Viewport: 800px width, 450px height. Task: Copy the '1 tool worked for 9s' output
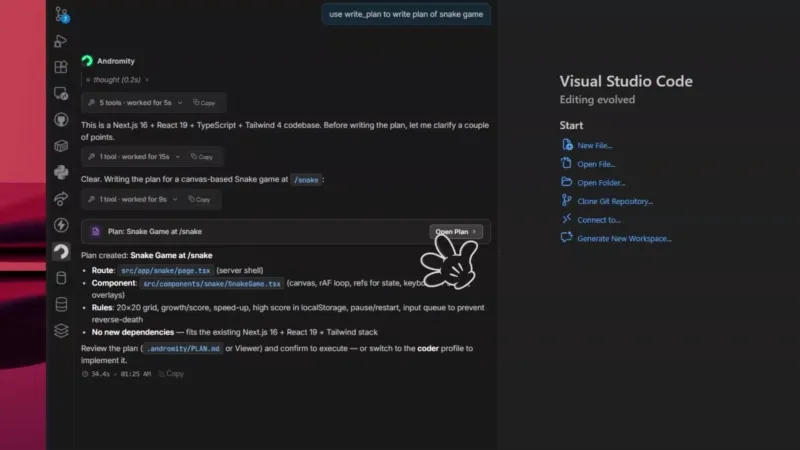pyautogui.click(x=199, y=199)
